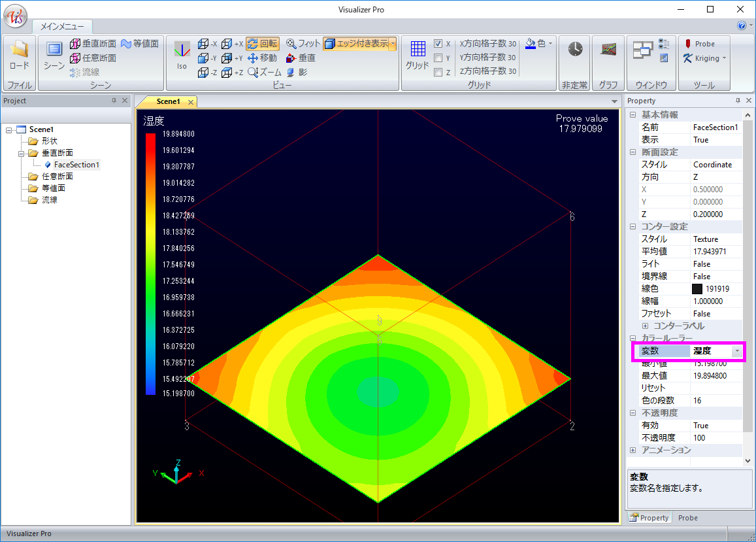This screenshot has height=542, width=756.
Task: Enable the Y grid checkbox
Action: [438, 58]
